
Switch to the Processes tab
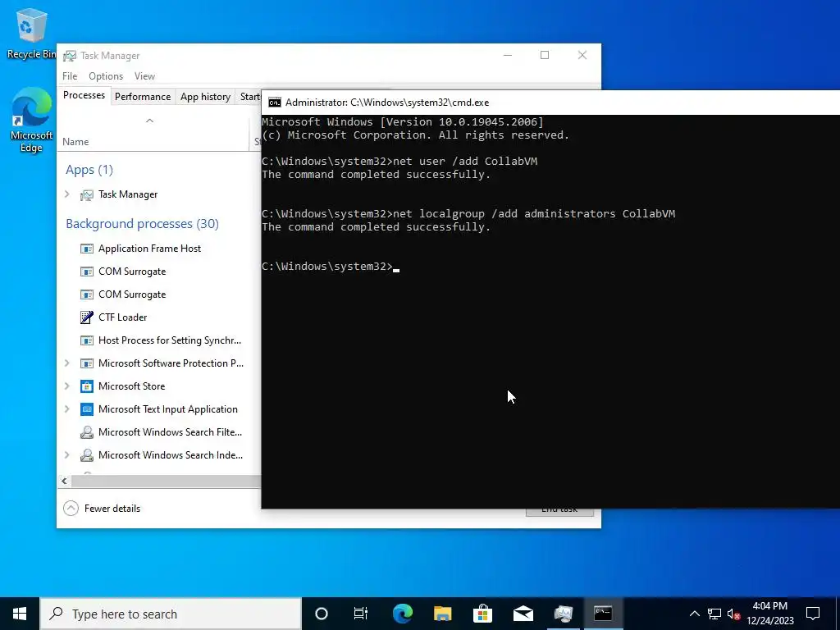point(84,95)
